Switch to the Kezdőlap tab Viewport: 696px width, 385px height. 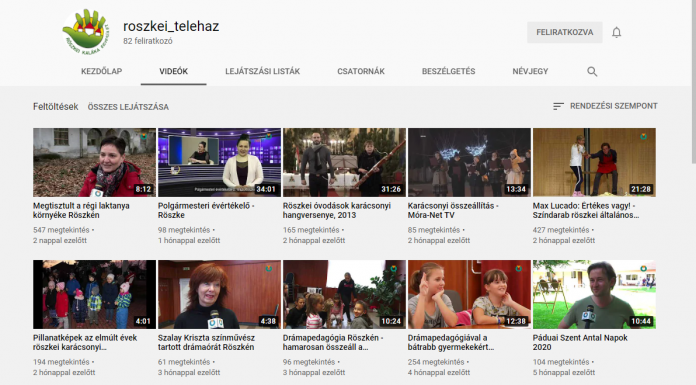point(101,71)
